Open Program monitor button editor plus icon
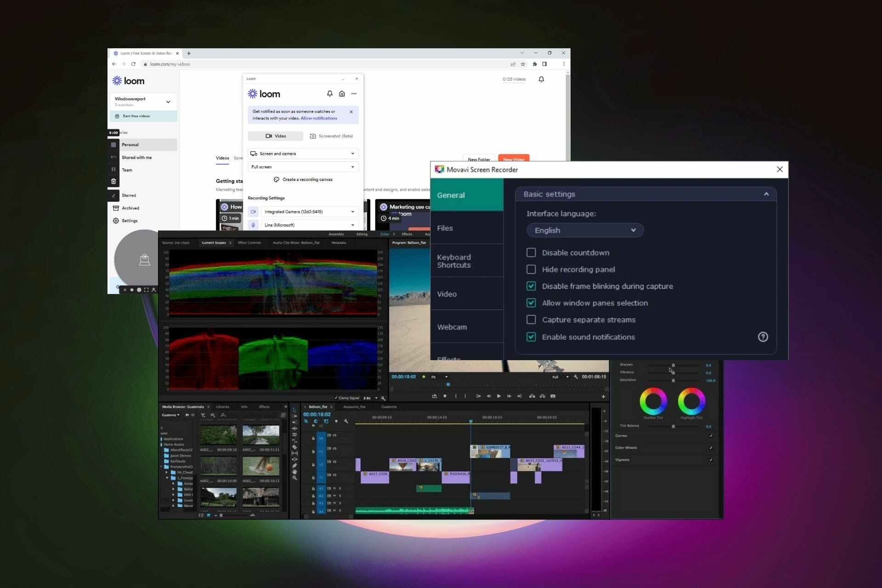882x588 pixels. (x=603, y=396)
